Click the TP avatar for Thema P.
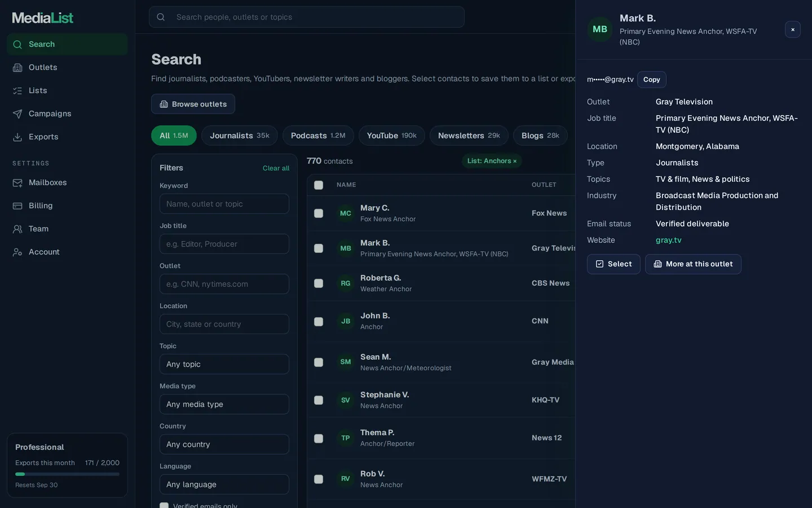 (x=346, y=438)
